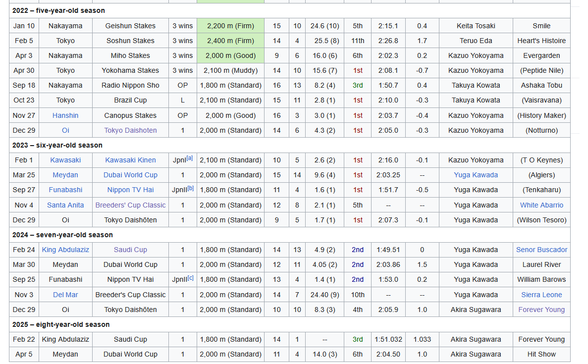Click the '(Wilson Tesoro)' cell
This screenshot has height=364, width=588.
[x=541, y=220]
